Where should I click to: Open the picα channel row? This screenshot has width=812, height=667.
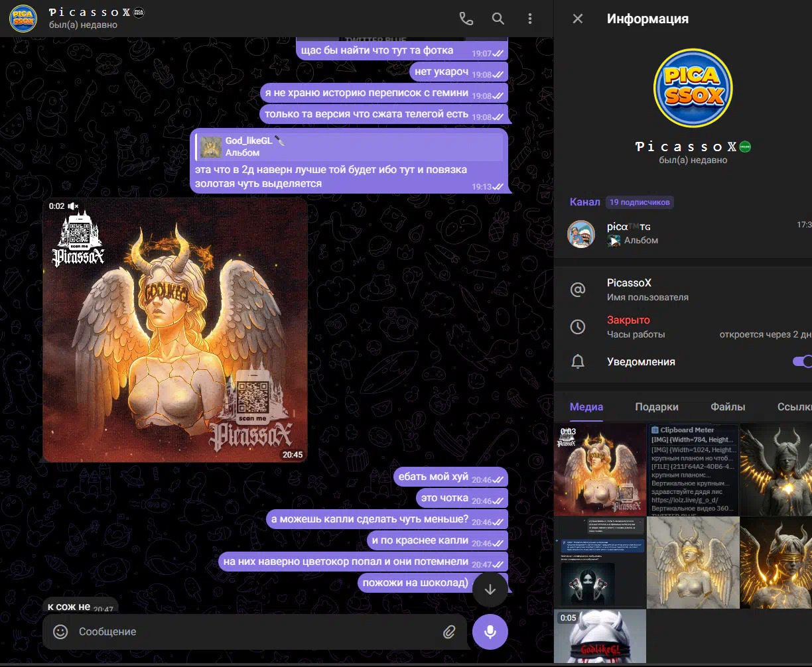coord(683,234)
